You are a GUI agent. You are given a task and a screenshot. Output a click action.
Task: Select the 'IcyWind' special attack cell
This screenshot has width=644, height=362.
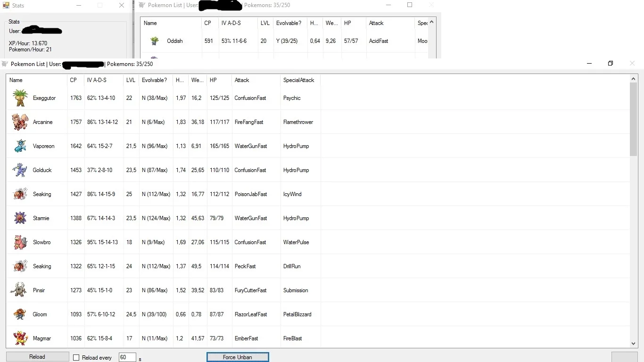click(x=292, y=194)
